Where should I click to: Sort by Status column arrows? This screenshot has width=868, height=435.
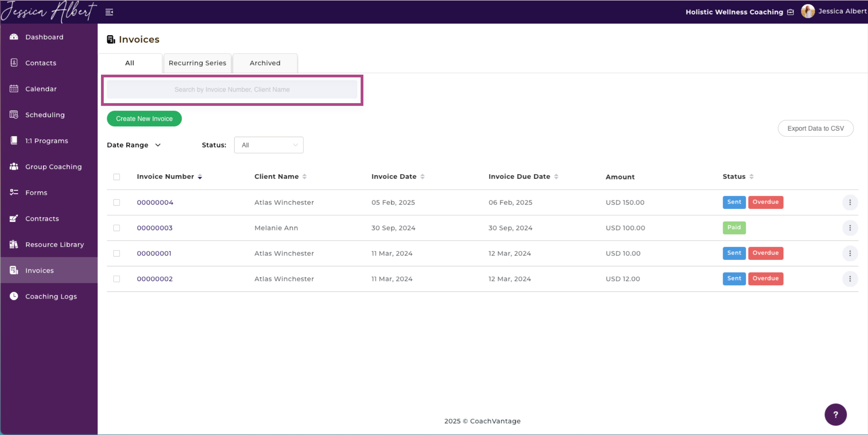[751, 176]
